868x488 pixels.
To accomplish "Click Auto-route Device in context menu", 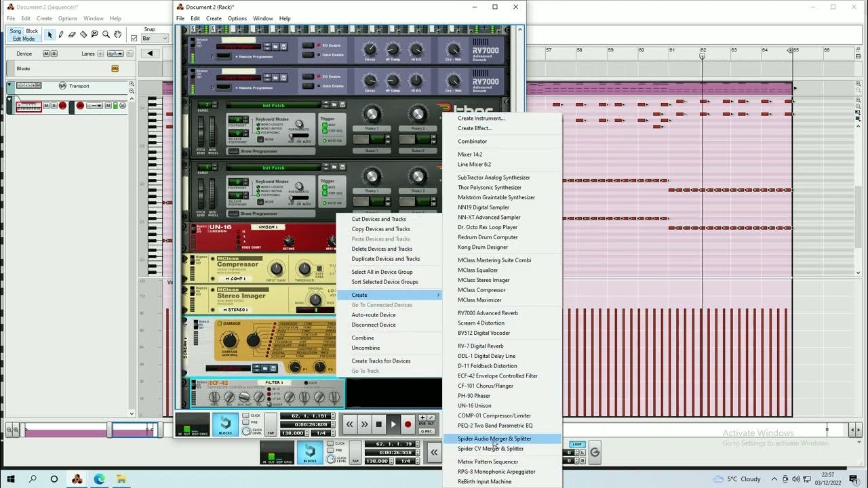I will coord(389,314).
